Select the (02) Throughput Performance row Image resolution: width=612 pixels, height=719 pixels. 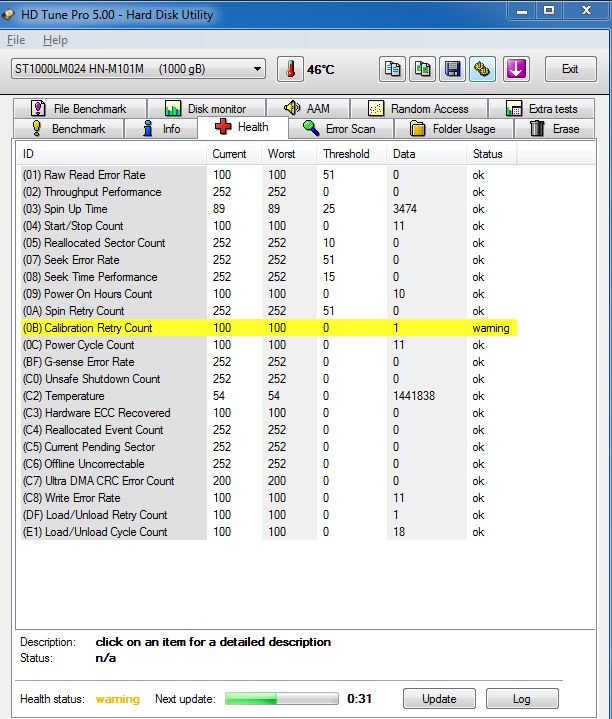pos(269,192)
